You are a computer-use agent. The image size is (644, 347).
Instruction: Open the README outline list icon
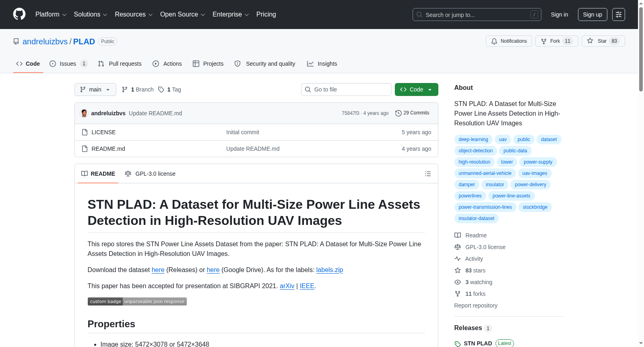pos(428,174)
